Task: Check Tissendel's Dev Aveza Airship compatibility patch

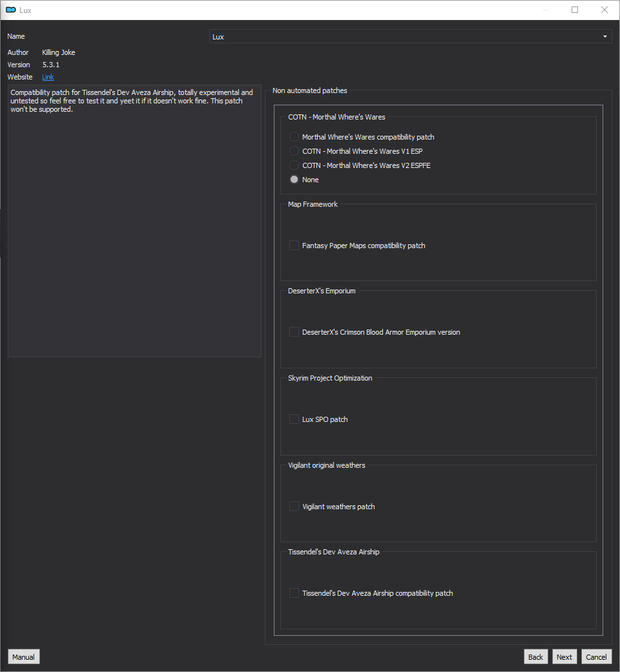Action: tap(294, 593)
